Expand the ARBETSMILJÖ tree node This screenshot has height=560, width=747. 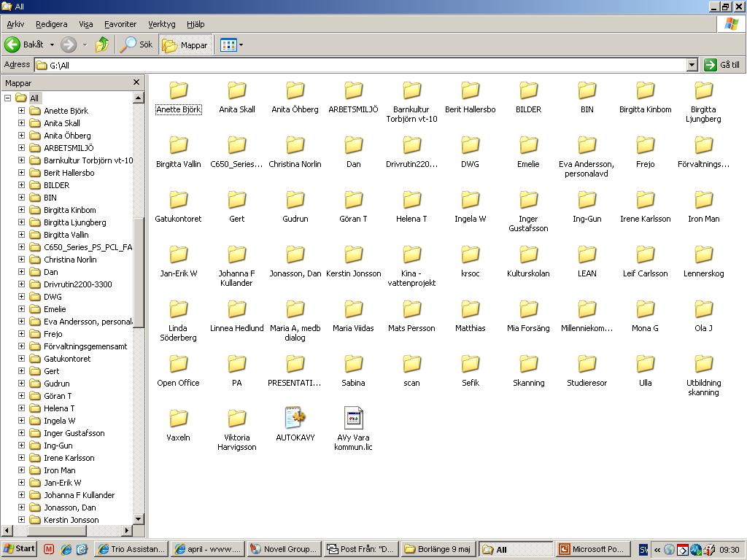[21, 147]
